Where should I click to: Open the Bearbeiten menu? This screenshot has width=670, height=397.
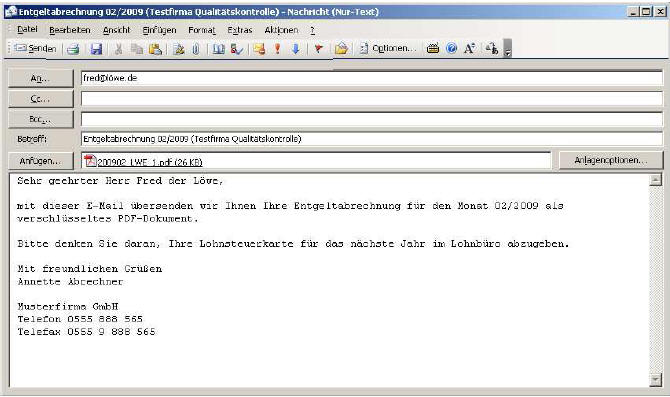[x=70, y=30]
